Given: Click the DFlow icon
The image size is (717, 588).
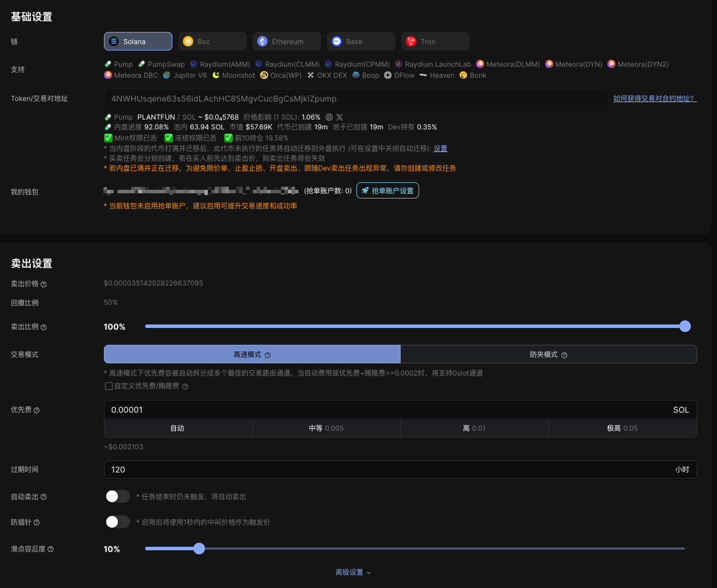Looking at the screenshot, I should pyautogui.click(x=388, y=75).
